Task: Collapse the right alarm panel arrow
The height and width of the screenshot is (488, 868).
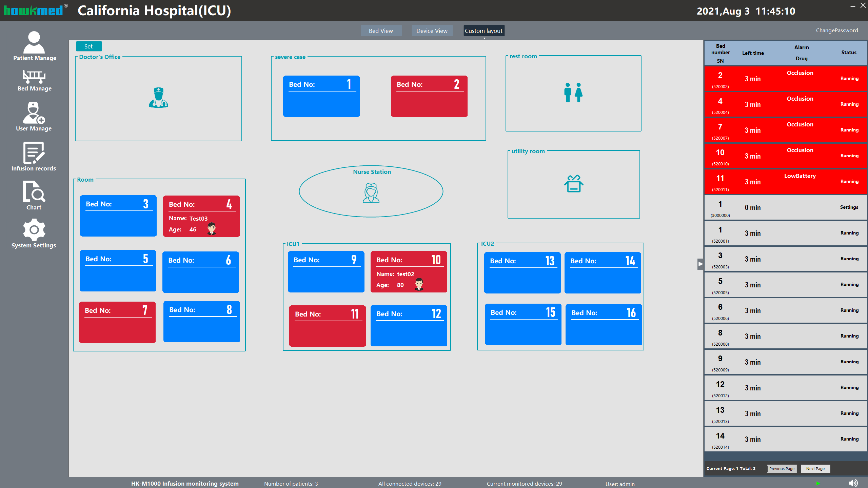Action: [x=700, y=264]
